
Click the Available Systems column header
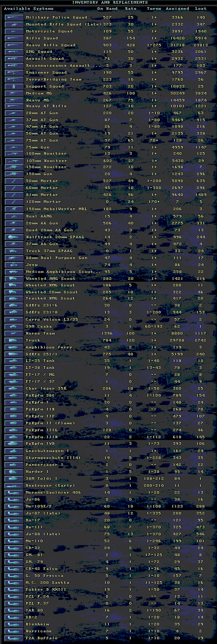pyautogui.click(x=29, y=9)
